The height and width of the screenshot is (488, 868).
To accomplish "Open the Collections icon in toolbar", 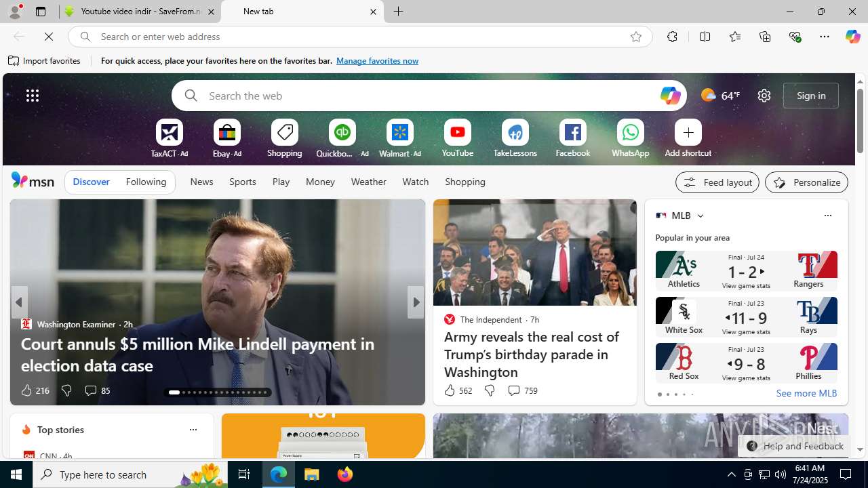I will click(765, 37).
